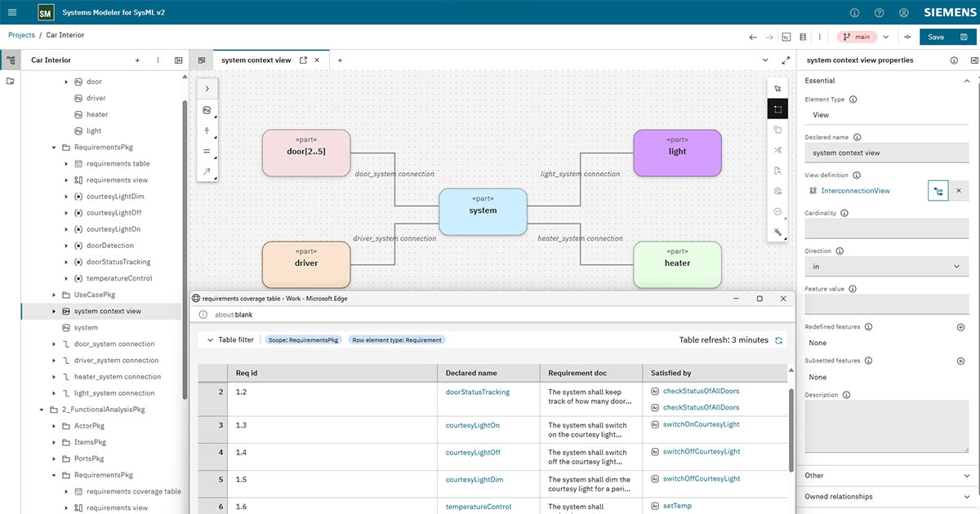Collapse RequirementsPkg folder in tree

tap(54, 148)
